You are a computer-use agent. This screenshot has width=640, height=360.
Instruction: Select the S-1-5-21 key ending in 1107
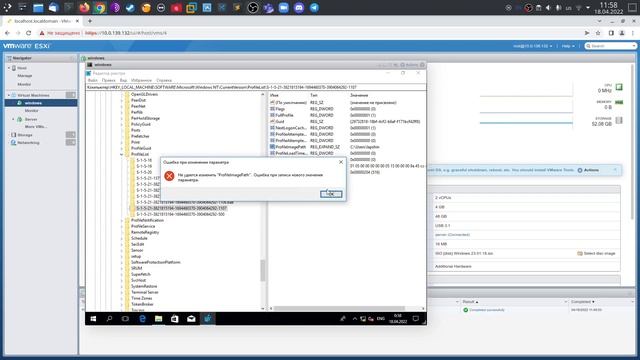point(181,208)
